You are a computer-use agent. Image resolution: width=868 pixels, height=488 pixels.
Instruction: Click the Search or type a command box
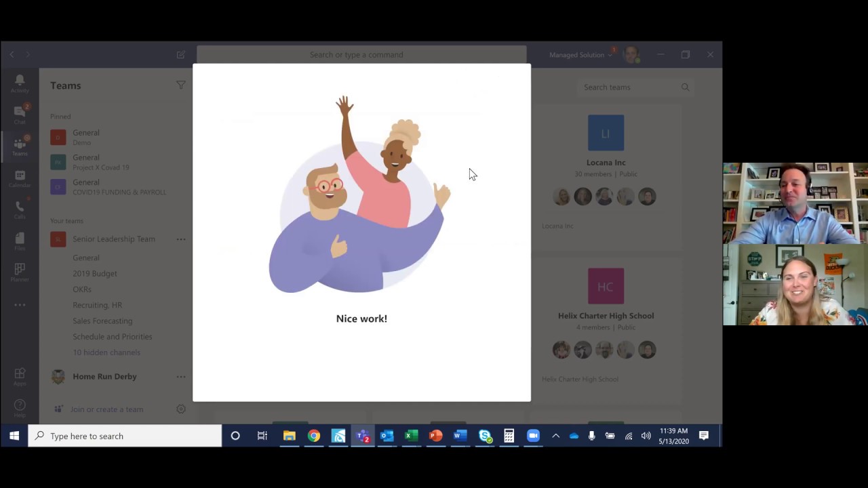tap(361, 55)
